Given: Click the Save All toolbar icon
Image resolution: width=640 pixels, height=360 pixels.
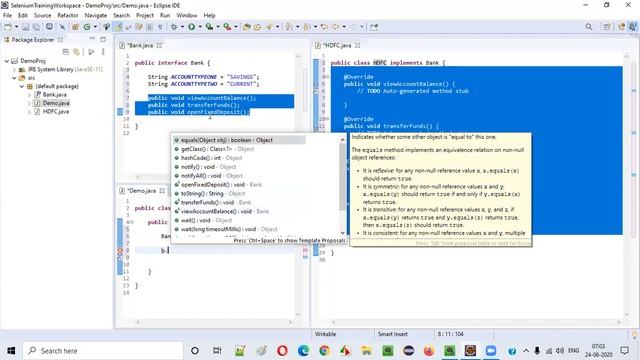Looking at the screenshot, I should (x=36, y=27).
